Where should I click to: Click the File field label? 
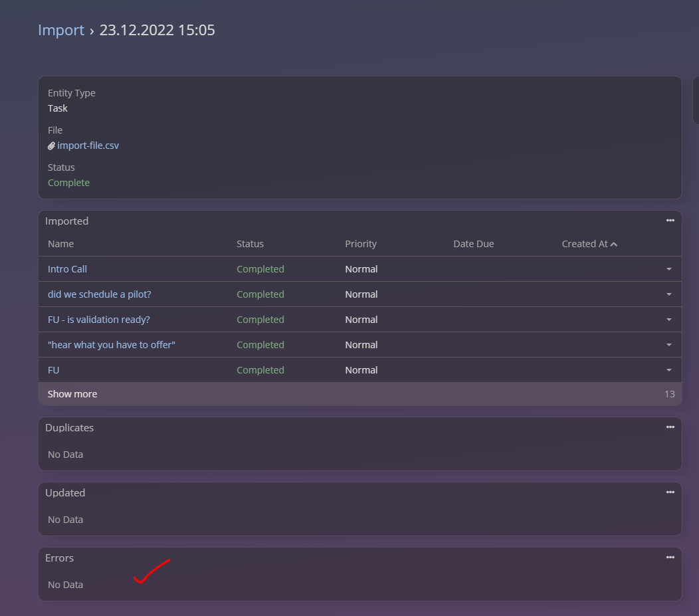pyautogui.click(x=55, y=130)
